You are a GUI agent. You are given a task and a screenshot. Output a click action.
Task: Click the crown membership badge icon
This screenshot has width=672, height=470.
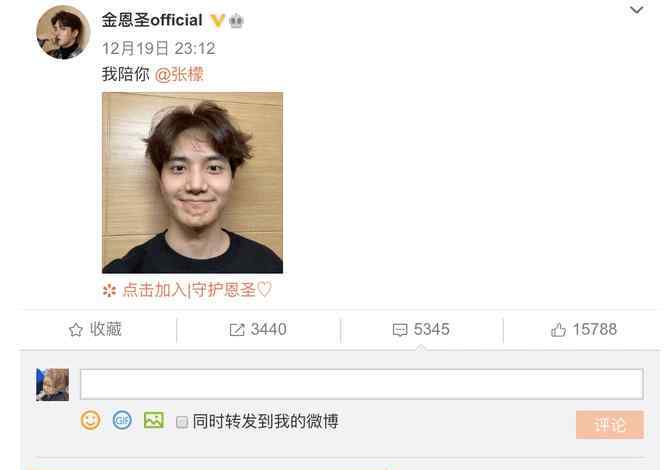click(x=236, y=21)
